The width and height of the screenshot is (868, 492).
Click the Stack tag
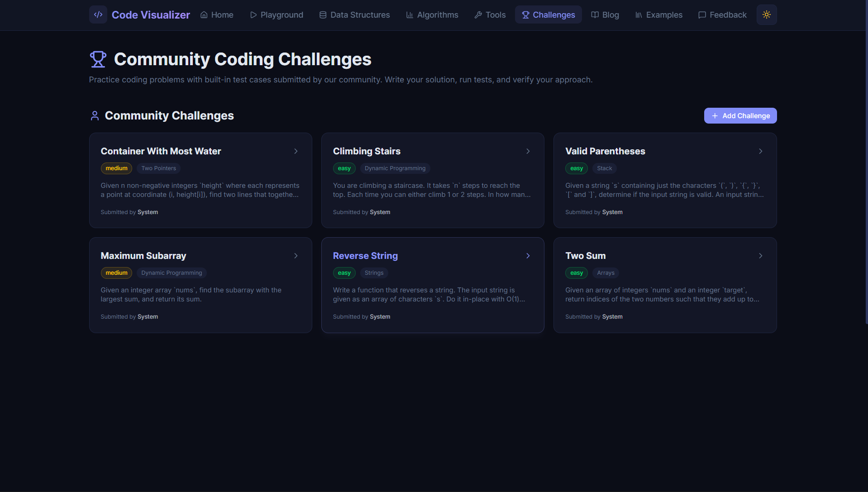click(x=605, y=168)
